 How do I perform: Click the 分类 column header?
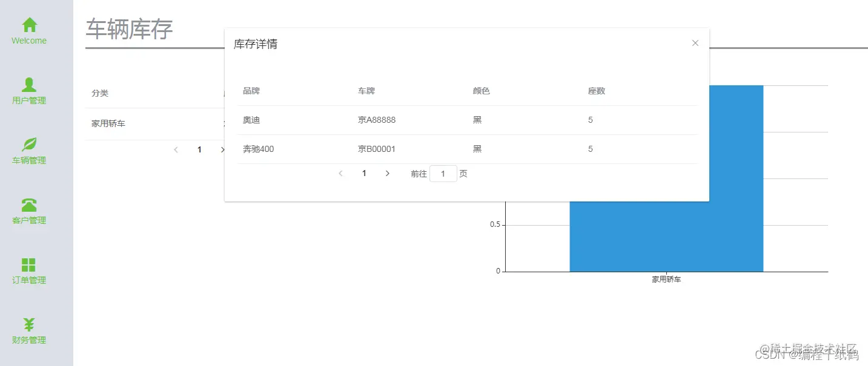tap(100, 93)
